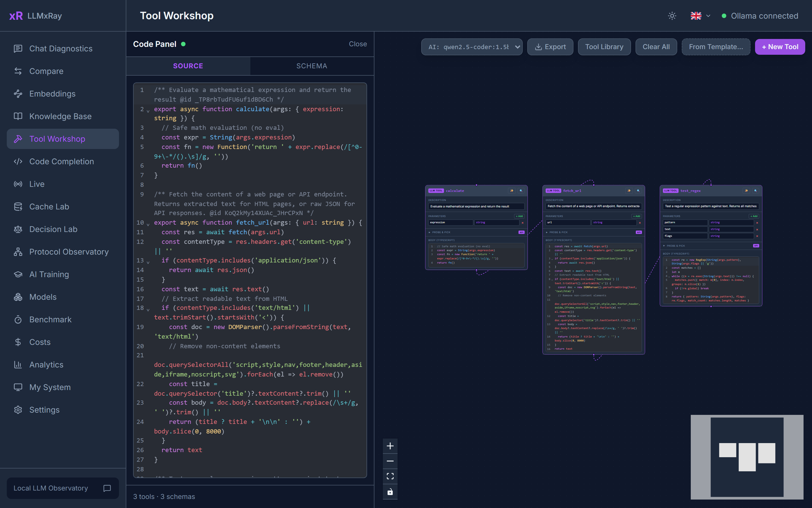Expand Probe & Pick on the calculate card
812x508 pixels.
[x=439, y=232]
